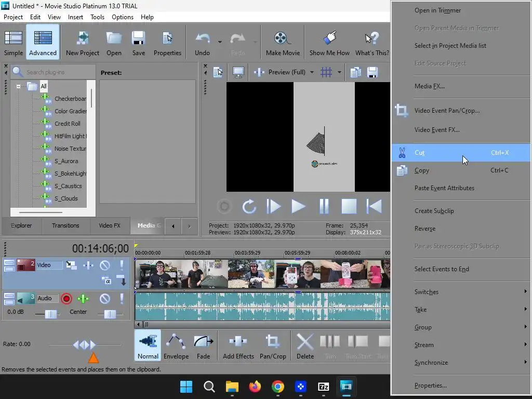Switch to the Transitions tab
The height and width of the screenshot is (399, 532).
pyautogui.click(x=65, y=225)
